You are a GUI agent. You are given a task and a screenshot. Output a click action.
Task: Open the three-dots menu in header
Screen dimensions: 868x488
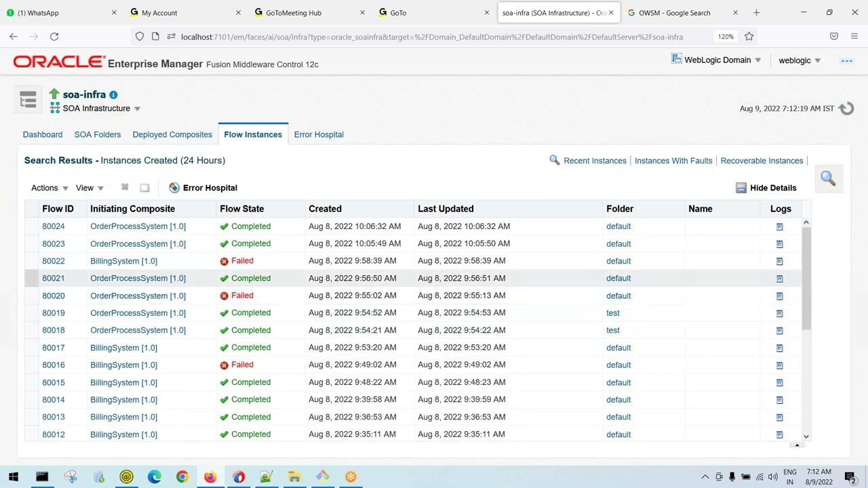(846, 61)
